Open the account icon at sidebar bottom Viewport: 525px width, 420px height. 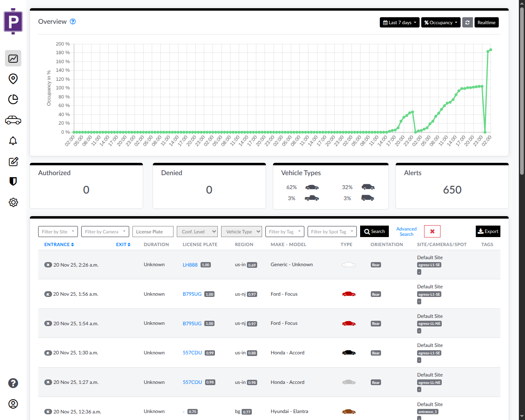[x=13, y=404]
